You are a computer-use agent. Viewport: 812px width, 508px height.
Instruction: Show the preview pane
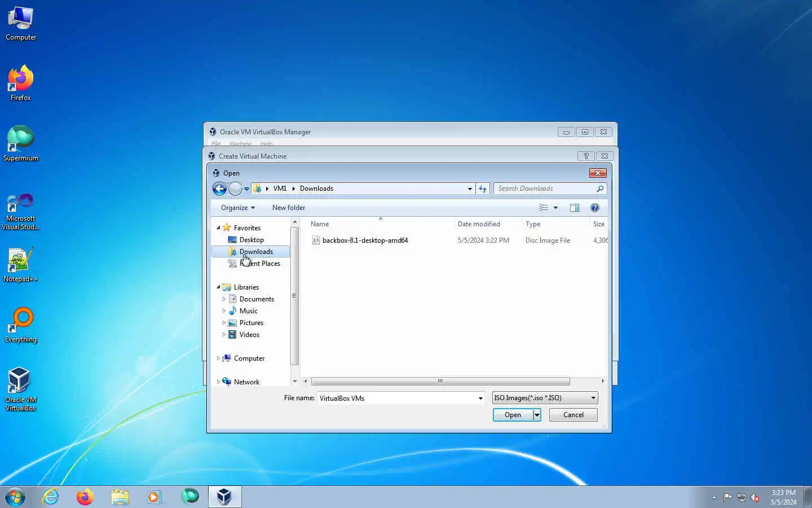pos(574,208)
